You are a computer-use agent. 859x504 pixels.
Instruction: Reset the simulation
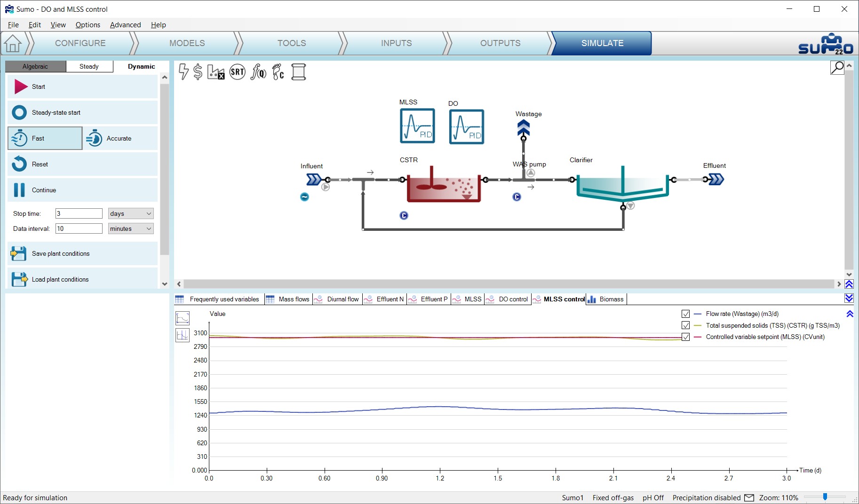pos(83,164)
